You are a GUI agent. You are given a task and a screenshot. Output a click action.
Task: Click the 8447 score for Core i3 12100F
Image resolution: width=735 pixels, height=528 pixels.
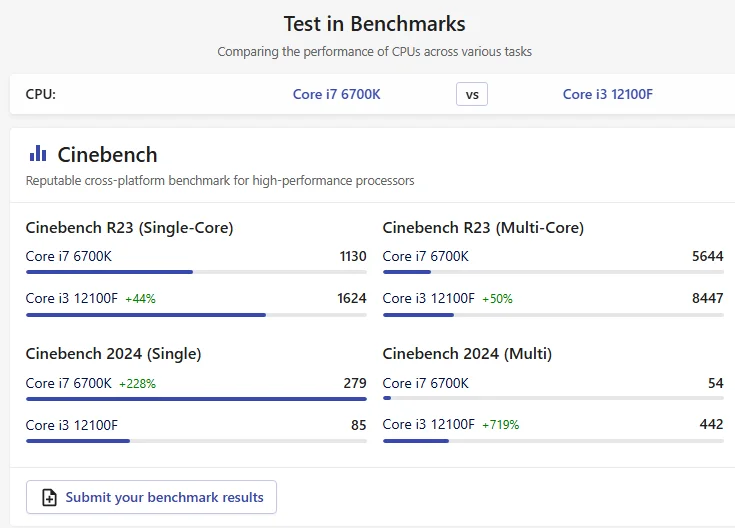click(707, 298)
